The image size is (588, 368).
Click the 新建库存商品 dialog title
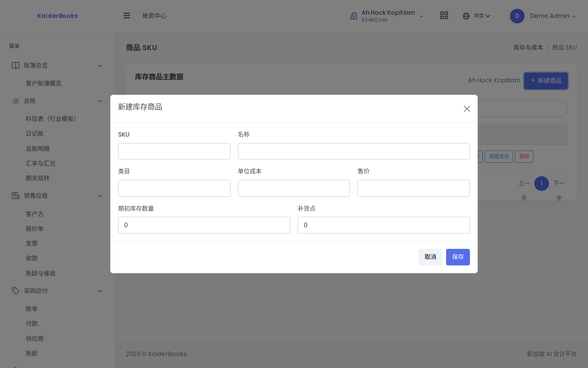(x=140, y=107)
